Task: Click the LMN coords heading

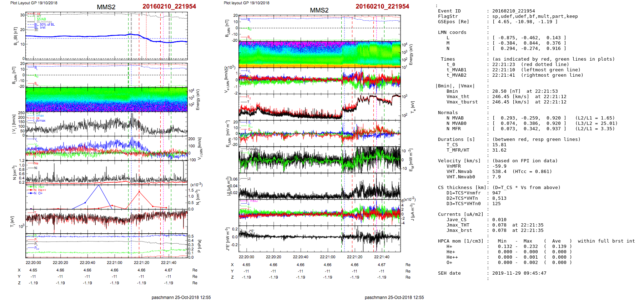Action: [x=452, y=32]
